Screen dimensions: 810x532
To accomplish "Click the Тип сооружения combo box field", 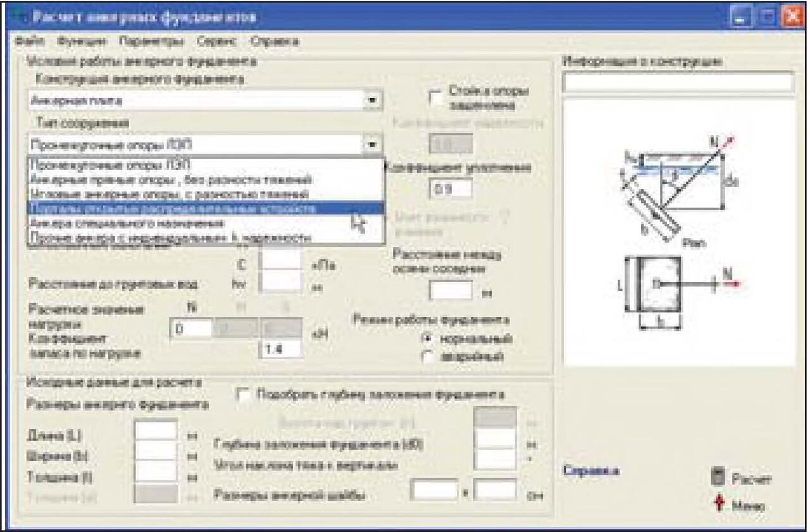I will (x=205, y=144).
